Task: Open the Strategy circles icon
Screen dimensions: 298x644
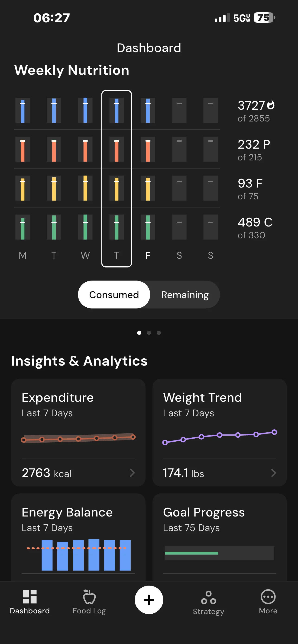Action: (x=208, y=597)
